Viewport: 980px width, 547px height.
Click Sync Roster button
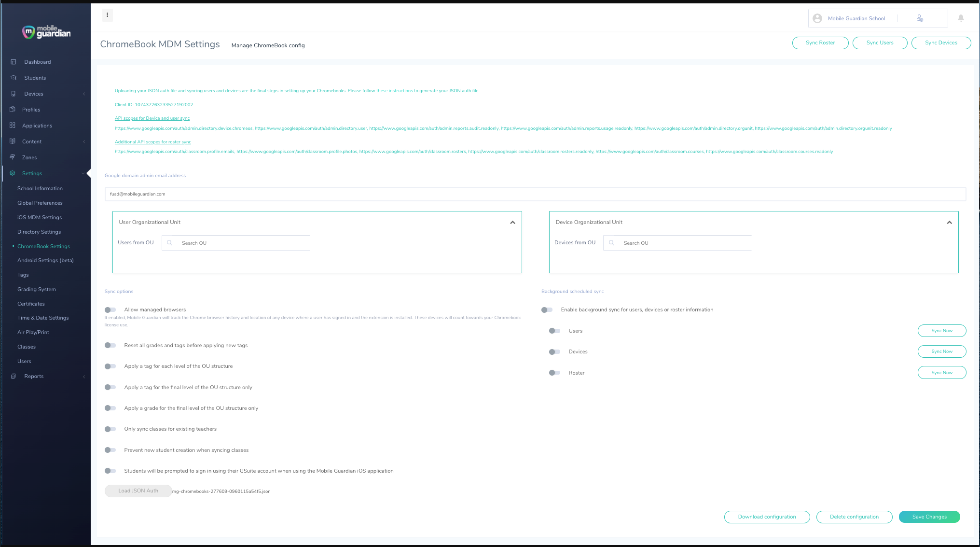pos(820,43)
